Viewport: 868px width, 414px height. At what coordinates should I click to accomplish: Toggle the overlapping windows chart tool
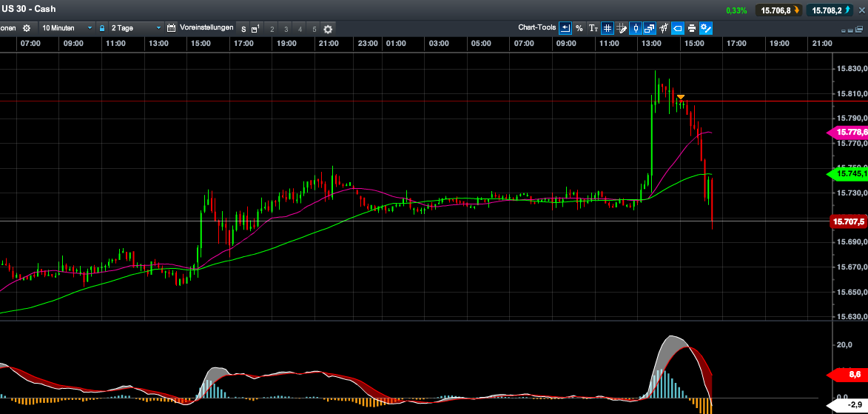(x=650, y=28)
